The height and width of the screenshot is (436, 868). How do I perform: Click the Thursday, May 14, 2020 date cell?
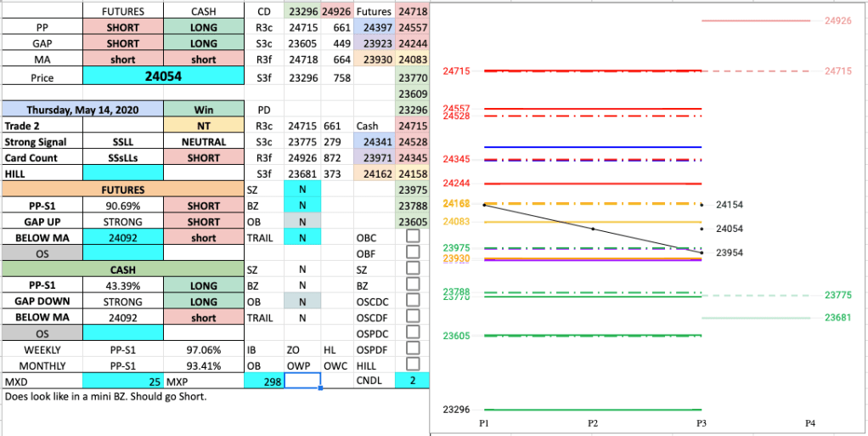pos(82,110)
